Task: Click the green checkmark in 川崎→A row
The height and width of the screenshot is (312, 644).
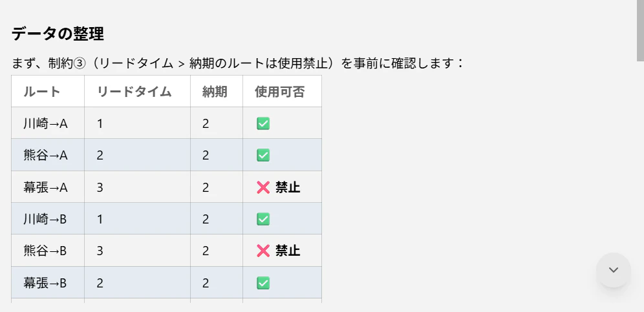Action: click(263, 123)
